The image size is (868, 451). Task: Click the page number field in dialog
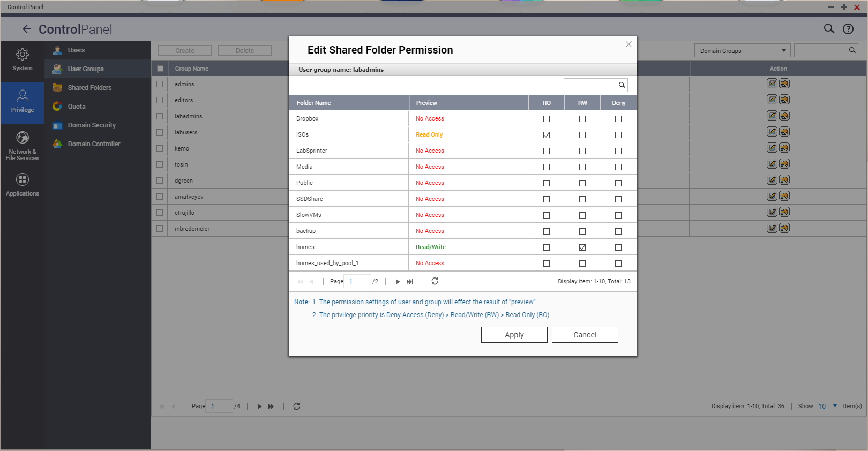[x=357, y=281]
